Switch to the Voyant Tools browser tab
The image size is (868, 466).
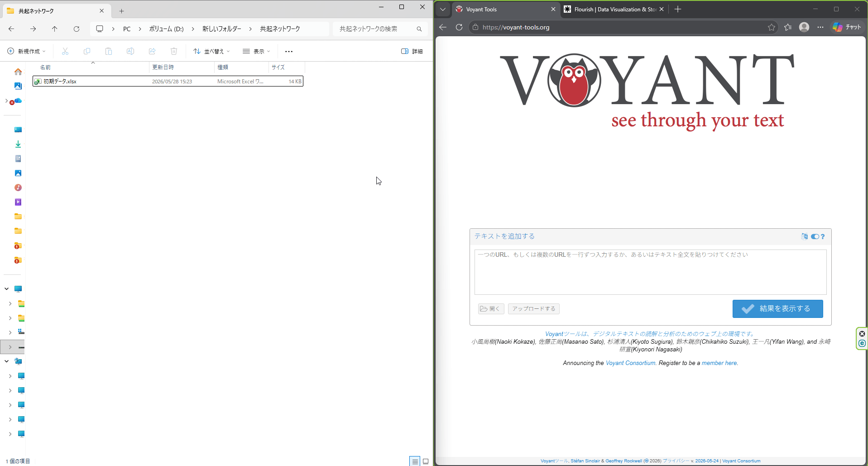506,9
